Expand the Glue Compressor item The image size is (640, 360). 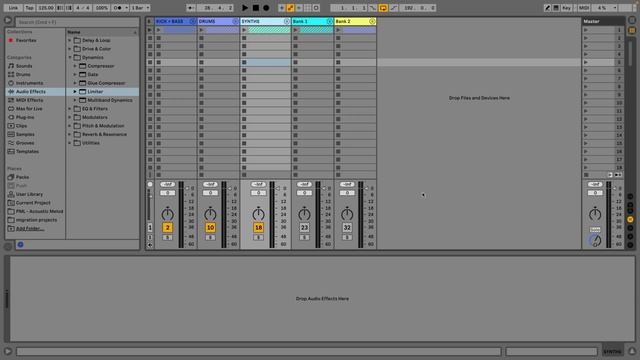[75, 83]
